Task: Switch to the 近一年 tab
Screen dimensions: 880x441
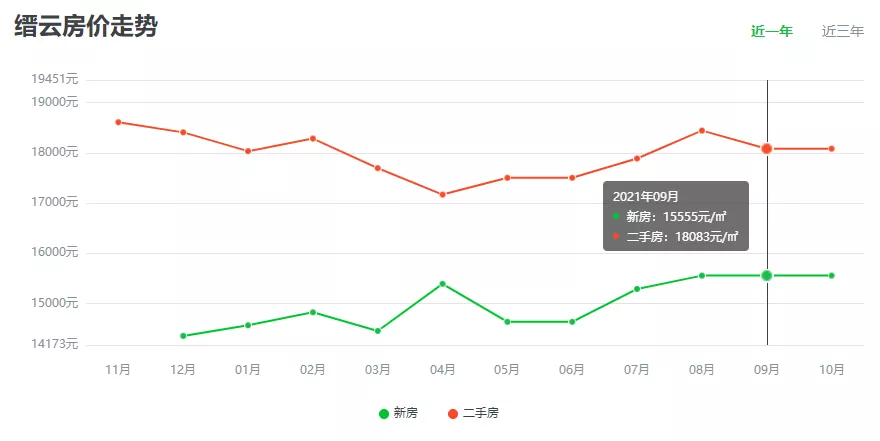Action: tap(771, 31)
